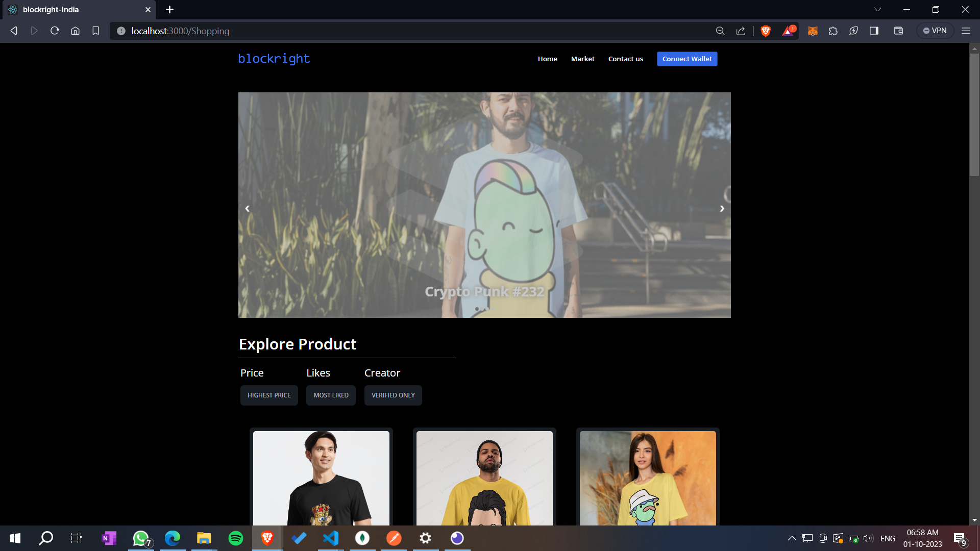Toggle the browser sidebar panel
The width and height of the screenshot is (980, 551).
(874, 31)
